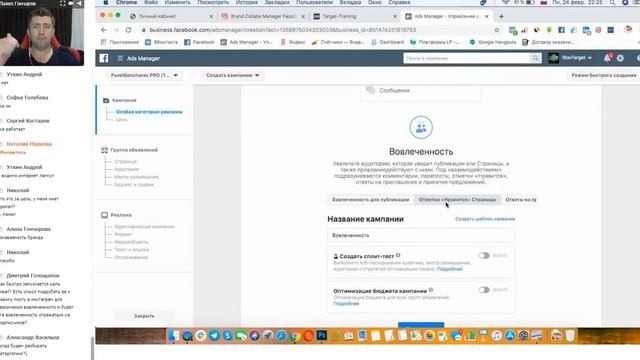Open the Ads Manager hamburger menu
This screenshot has width=640, height=360.
[120, 58]
